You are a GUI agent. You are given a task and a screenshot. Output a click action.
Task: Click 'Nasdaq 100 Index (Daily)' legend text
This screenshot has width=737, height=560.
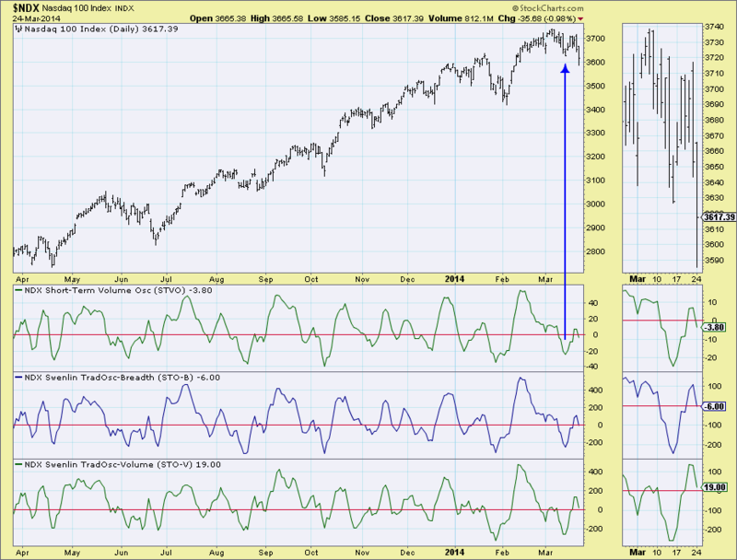81,29
